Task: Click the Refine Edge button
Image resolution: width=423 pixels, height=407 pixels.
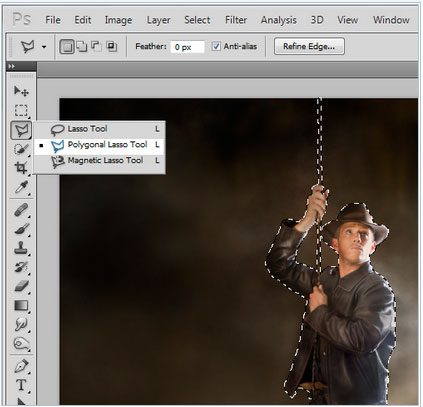Action: tap(309, 46)
